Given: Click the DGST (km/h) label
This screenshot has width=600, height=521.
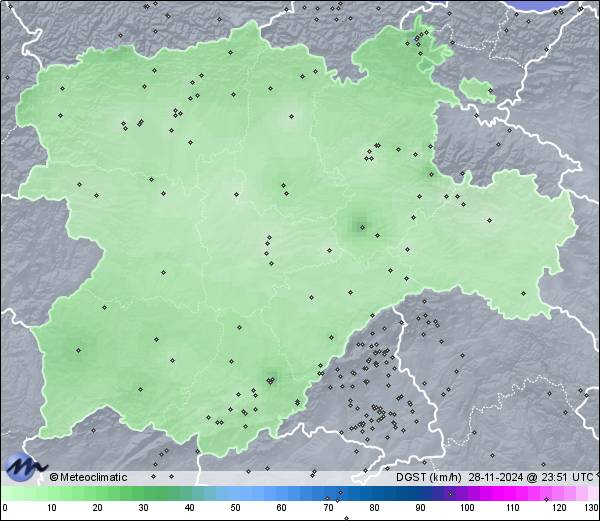Looking at the screenshot, I should [429, 477].
